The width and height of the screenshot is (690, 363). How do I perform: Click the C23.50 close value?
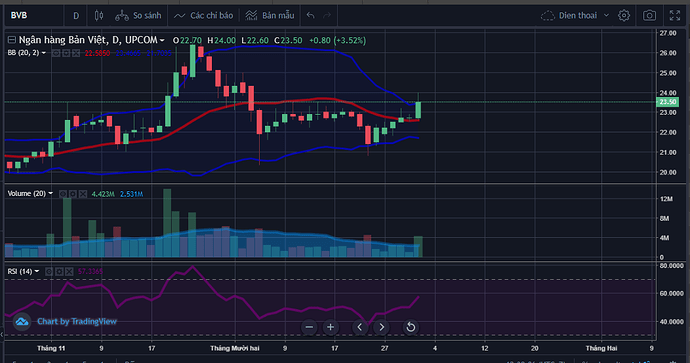288,40
